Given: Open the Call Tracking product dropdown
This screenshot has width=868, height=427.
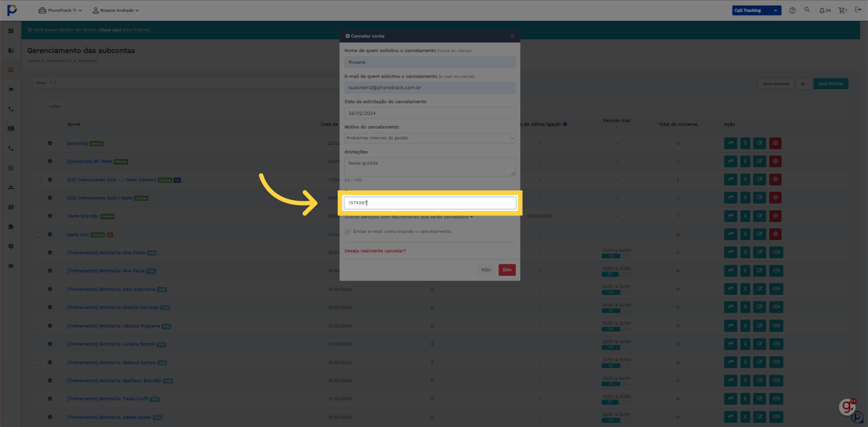Looking at the screenshot, I should pyautogui.click(x=757, y=10).
